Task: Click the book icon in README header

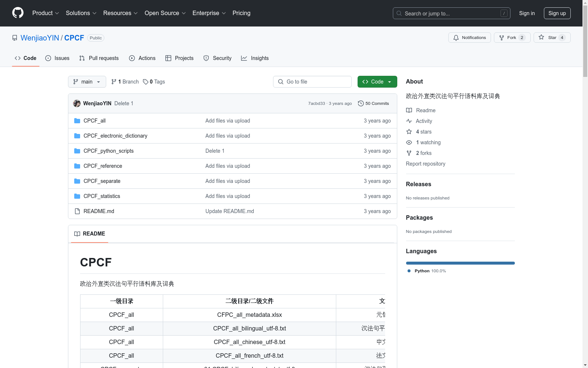Action: (77, 234)
